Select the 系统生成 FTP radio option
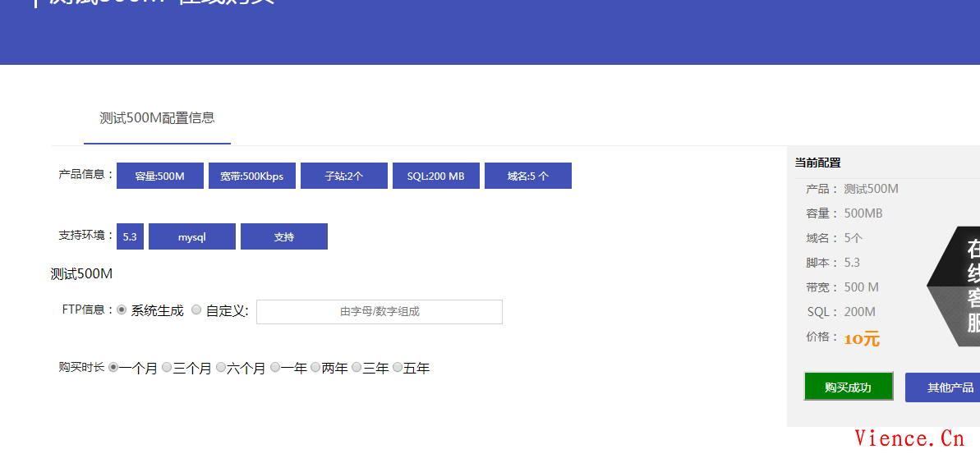Screen dimensions: 980x463 (x=122, y=310)
